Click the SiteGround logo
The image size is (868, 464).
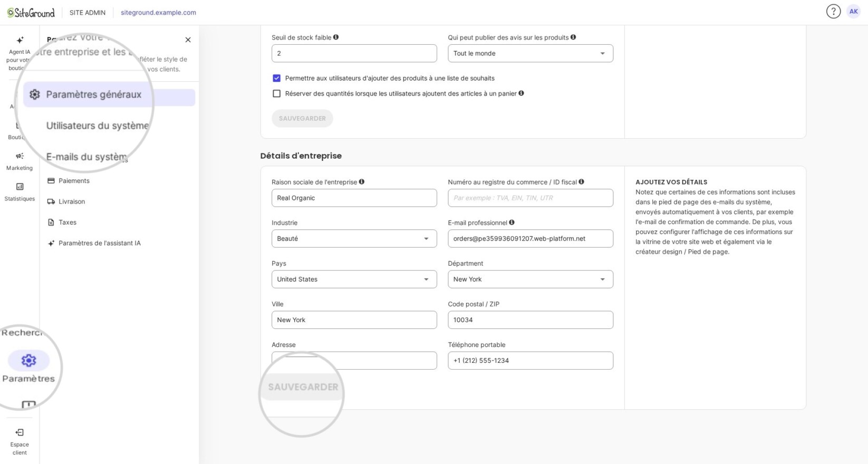pyautogui.click(x=31, y=13)
